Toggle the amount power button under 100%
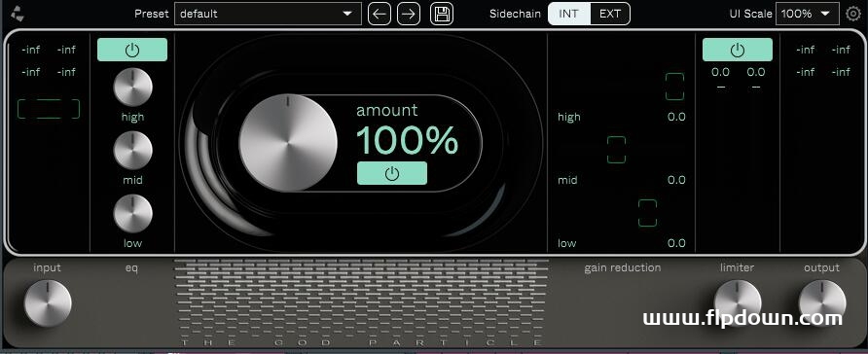Image resolution: width=868 pixels, height=354 pixels. [x=392, y=173]
